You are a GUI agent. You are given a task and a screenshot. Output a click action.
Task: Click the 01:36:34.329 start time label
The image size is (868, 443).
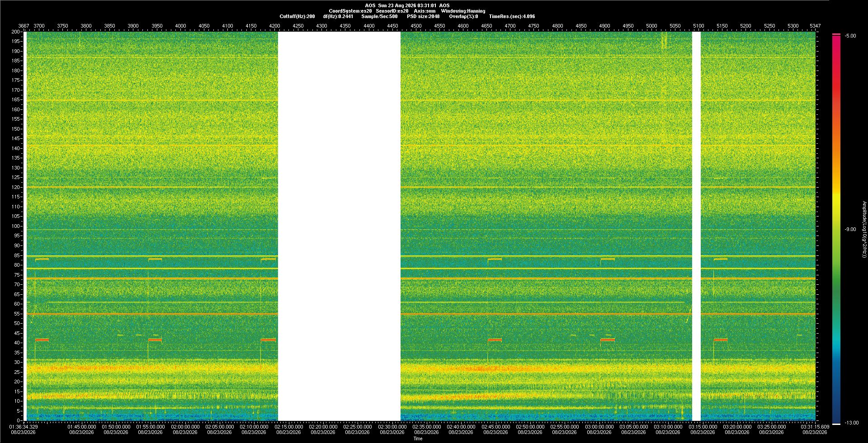(24, 427)
